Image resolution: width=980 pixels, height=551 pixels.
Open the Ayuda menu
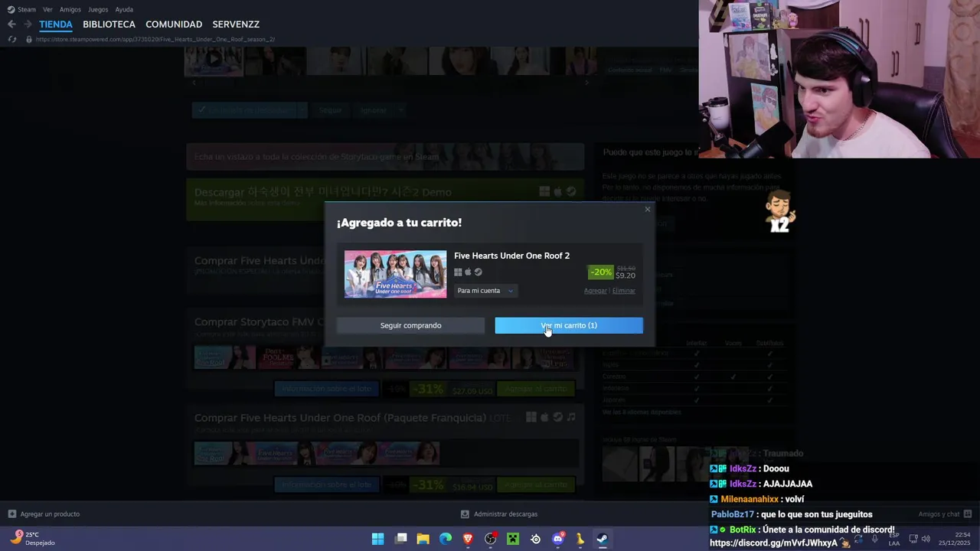[x=124, y=9]
